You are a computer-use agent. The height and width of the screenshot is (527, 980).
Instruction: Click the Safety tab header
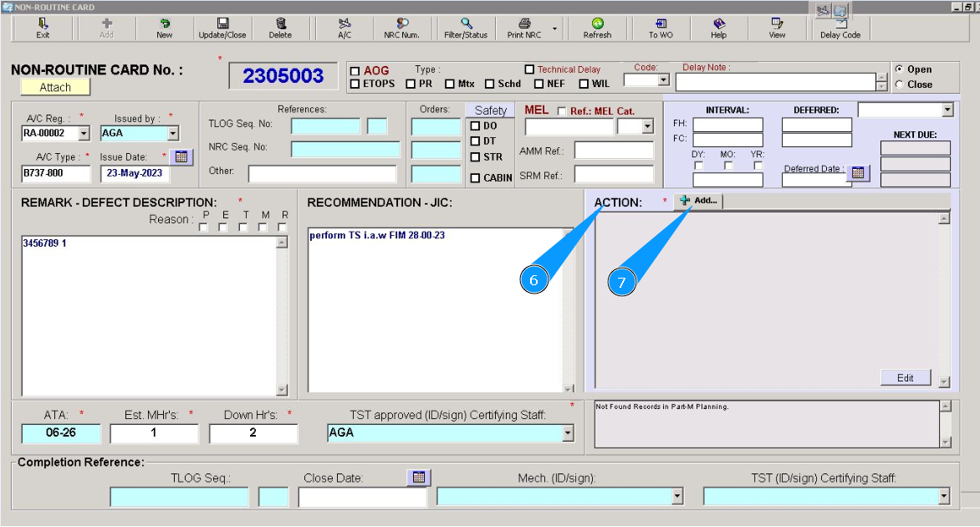coord(491,110)
